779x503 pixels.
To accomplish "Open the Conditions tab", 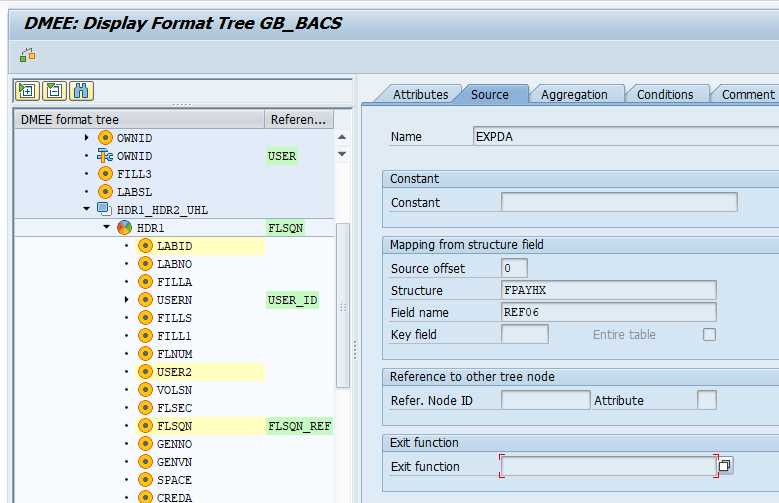I will (x=665, y=94).
